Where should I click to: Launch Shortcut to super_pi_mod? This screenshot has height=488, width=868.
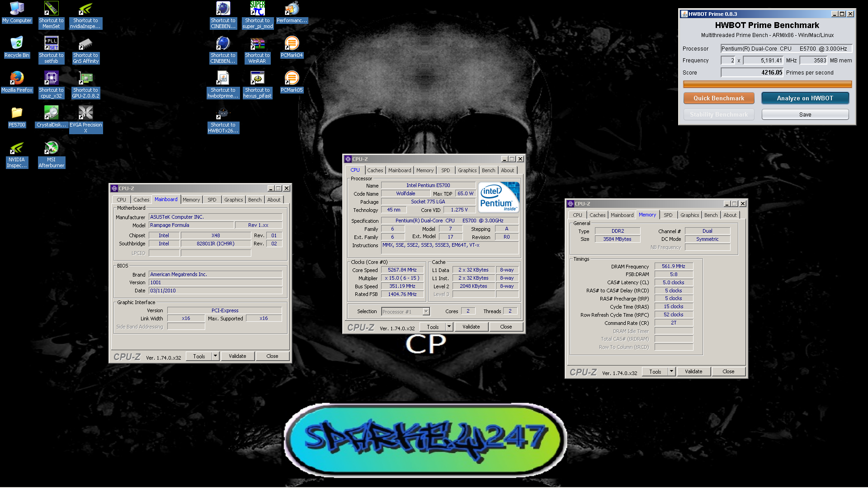[257, 15]
